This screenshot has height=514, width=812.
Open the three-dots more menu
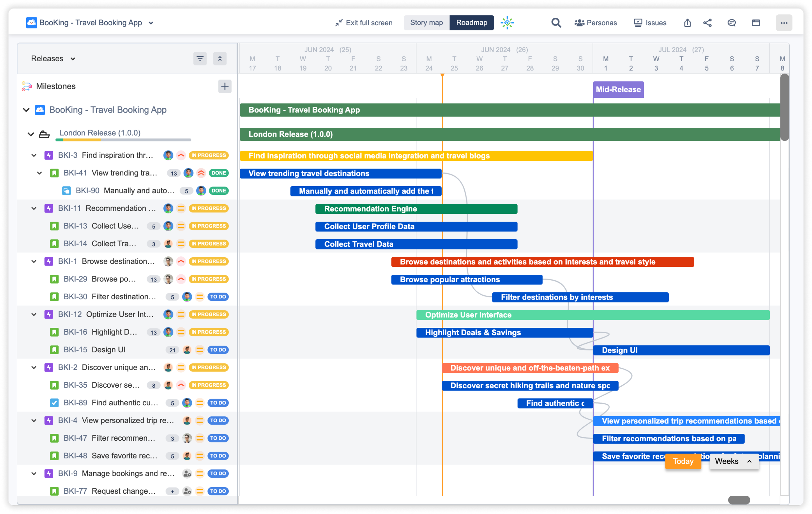784,23
